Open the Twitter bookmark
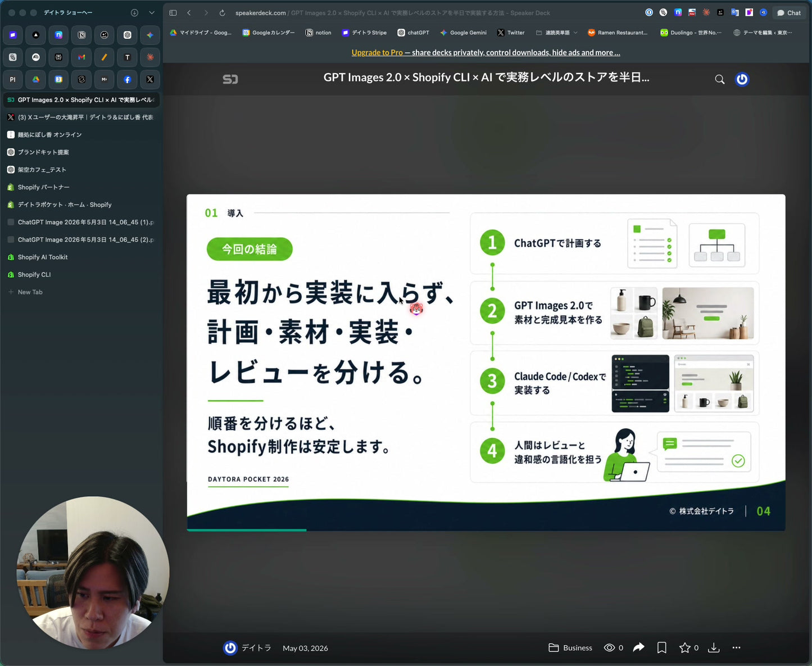 coord(511,33)
